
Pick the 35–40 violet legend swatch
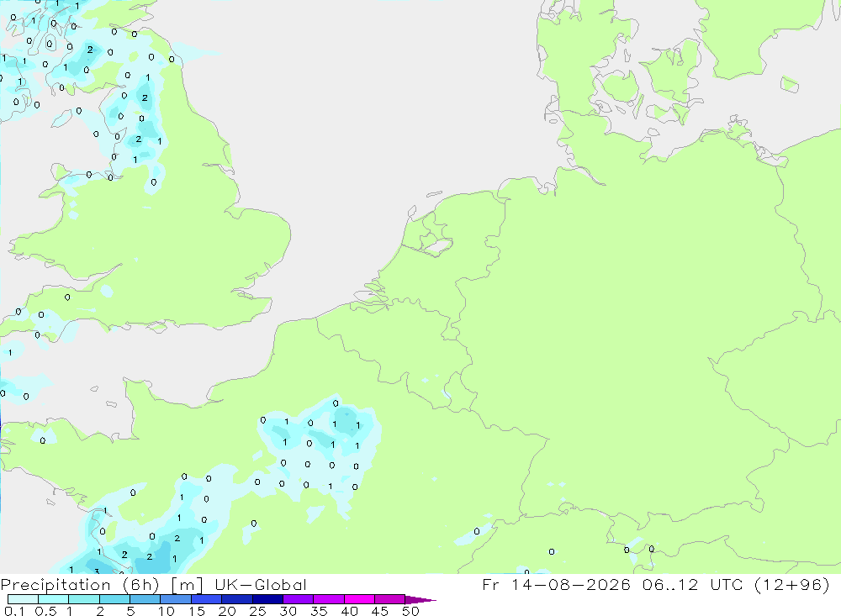tap(329, 599)
